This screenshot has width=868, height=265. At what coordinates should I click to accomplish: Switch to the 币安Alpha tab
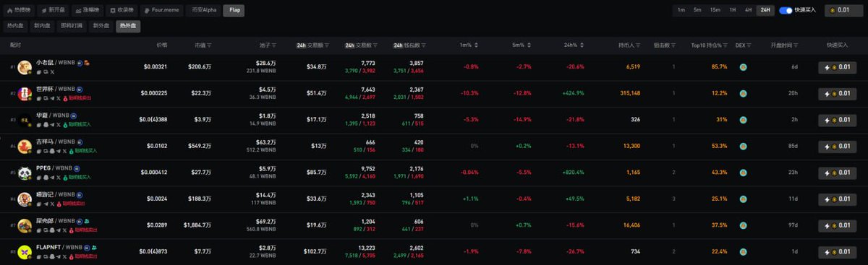[203, 10]
